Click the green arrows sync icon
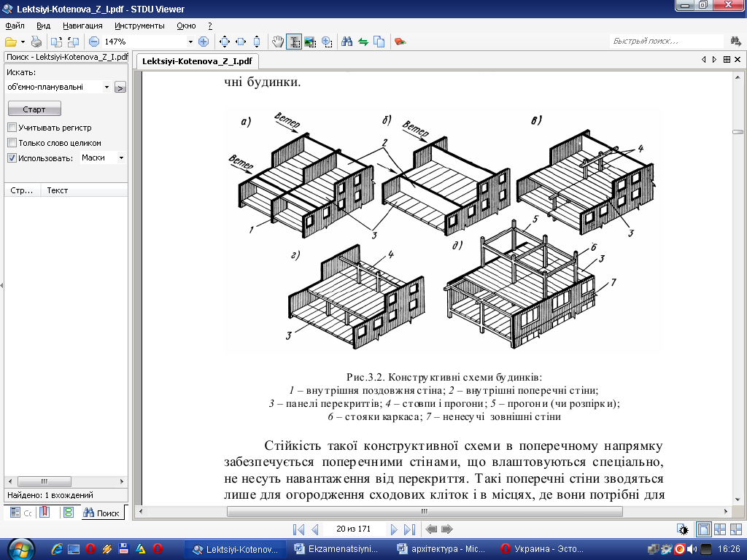Screen dimensions: 747x560 coord(363,42)
